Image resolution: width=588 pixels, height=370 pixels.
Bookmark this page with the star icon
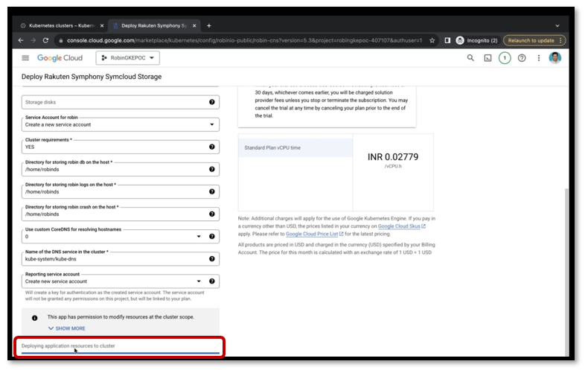pos(432,40)
